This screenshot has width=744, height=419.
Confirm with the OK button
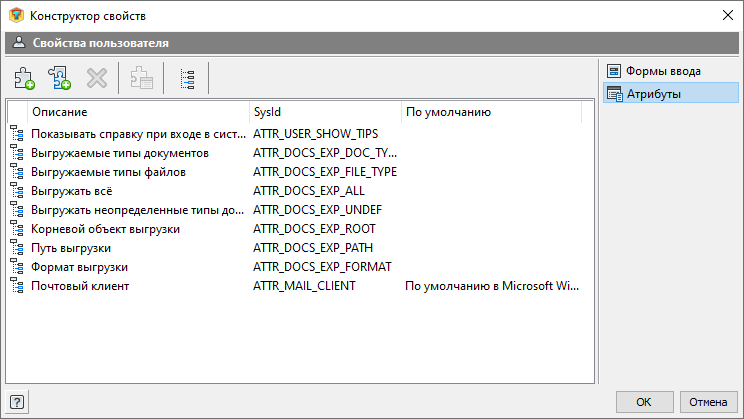click(x=644, y=402)
